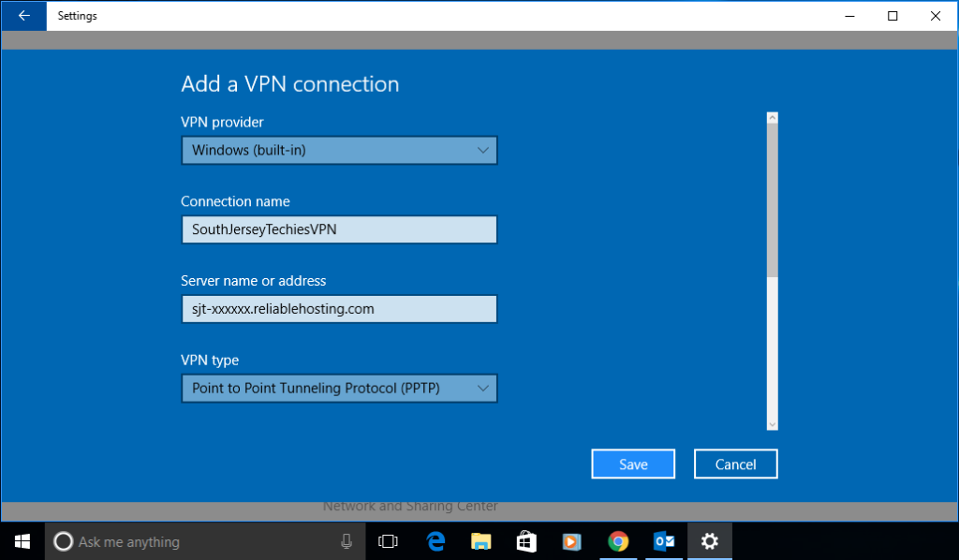This screenshot has width=959, height=560.
Task: Click the scrollbar up arrow
Action: 773,118
